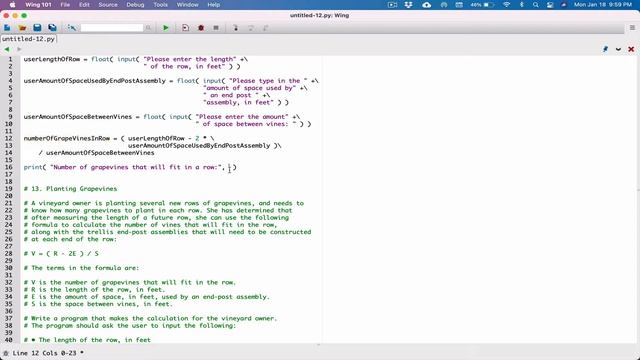Click on userLengthOfRow in line 1
This screenshot has width=640, height=360.
click(x=52, y=59)
